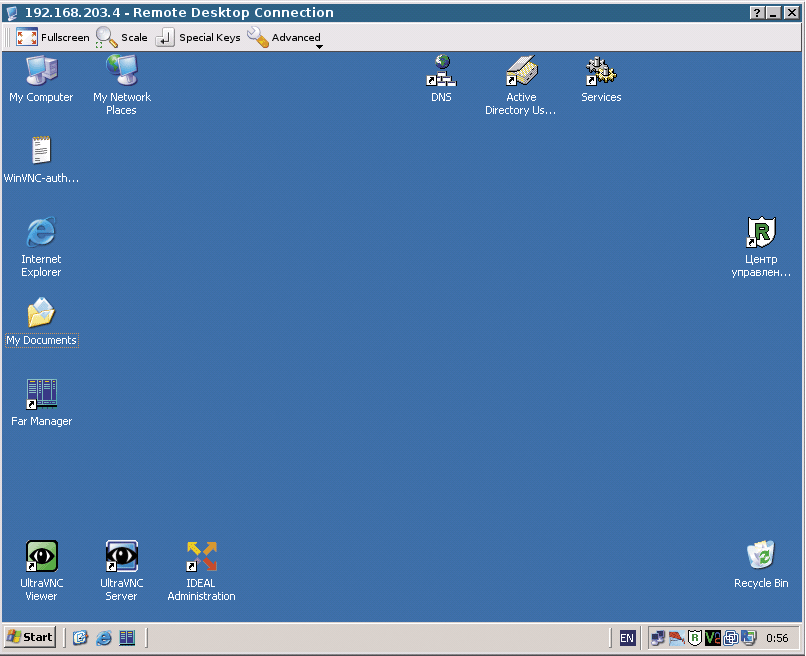The height and width of the screenshot is (656, 806).
Task: Open the Advanced toolbar dropdown
Action: 285,38
